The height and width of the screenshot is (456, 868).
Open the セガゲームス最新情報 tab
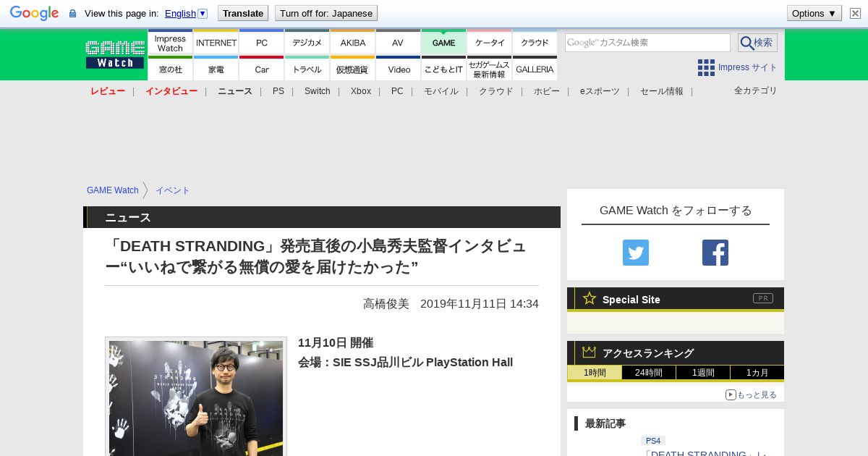tap(490, 69)
